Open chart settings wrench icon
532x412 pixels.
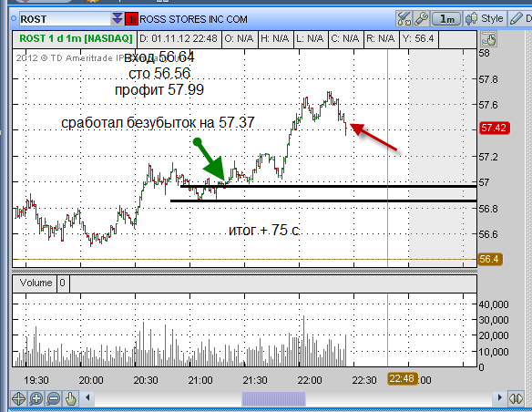421,18
